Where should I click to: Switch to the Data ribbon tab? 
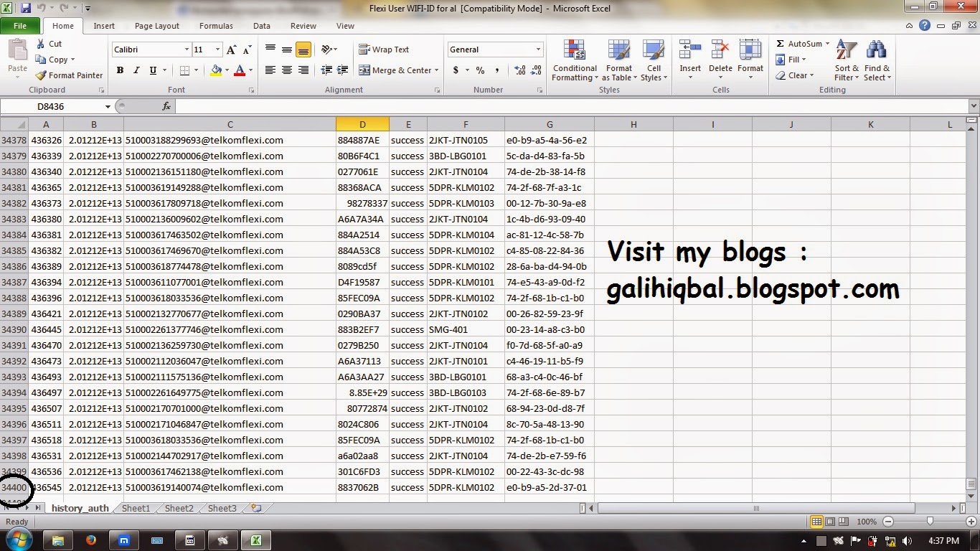[262, 26]
